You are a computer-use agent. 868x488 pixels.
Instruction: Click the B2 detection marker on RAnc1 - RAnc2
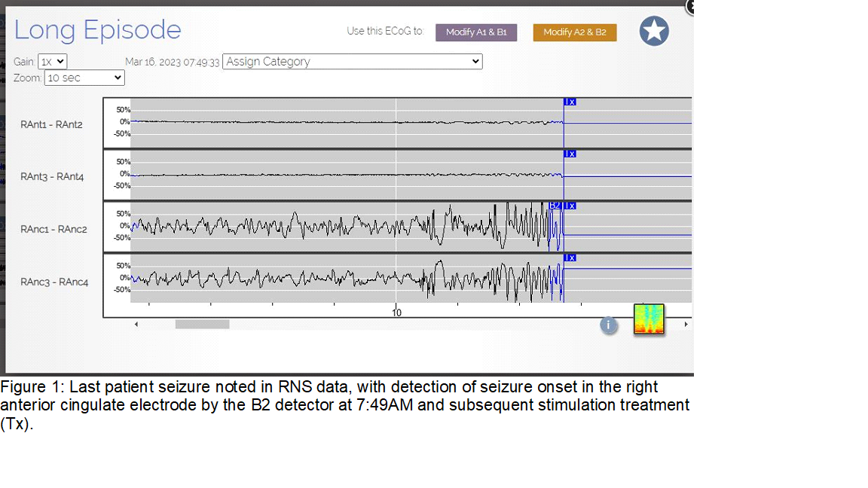tap(555, 205)
